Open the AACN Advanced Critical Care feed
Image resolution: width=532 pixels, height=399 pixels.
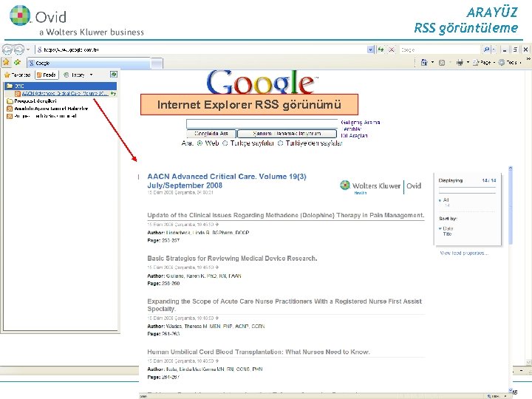point(65,93)
